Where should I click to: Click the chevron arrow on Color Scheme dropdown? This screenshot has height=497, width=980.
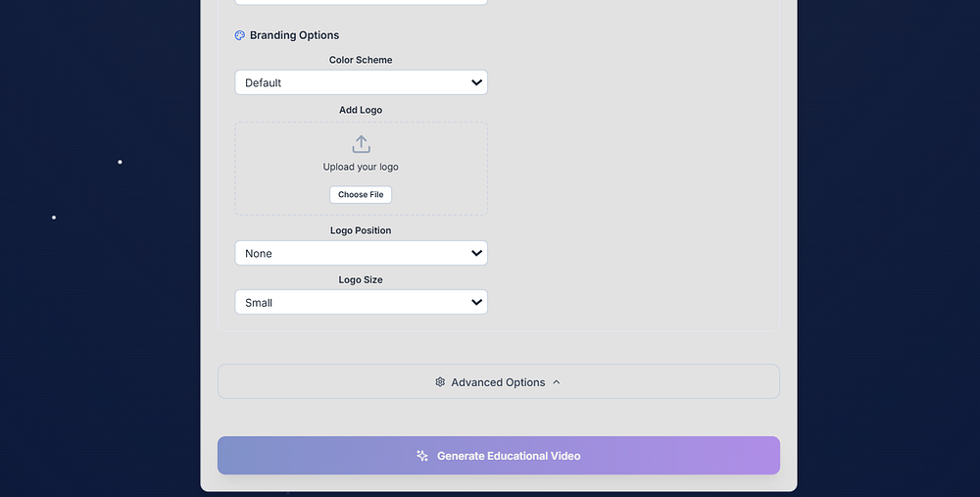coord(477,82)
